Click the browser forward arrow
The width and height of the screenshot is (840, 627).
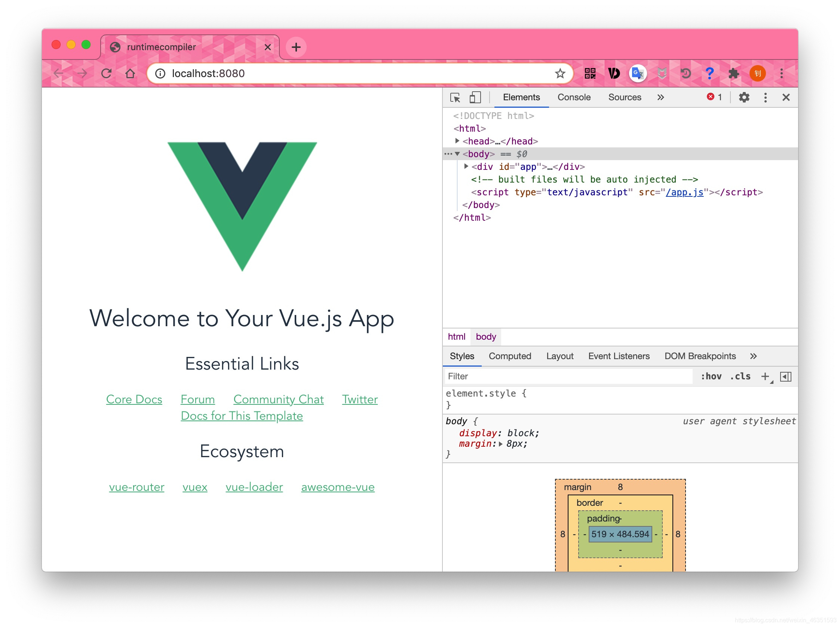pyautogui.click(x=82, y=73)
